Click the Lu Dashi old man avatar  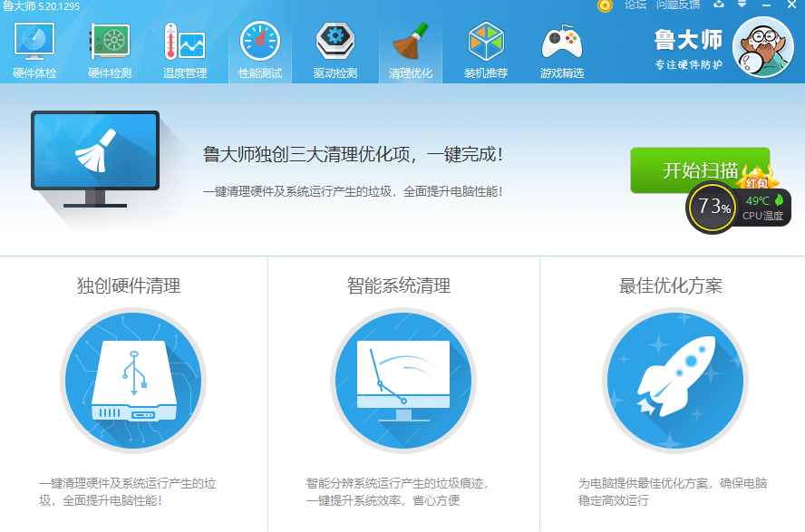pos(762,48)
